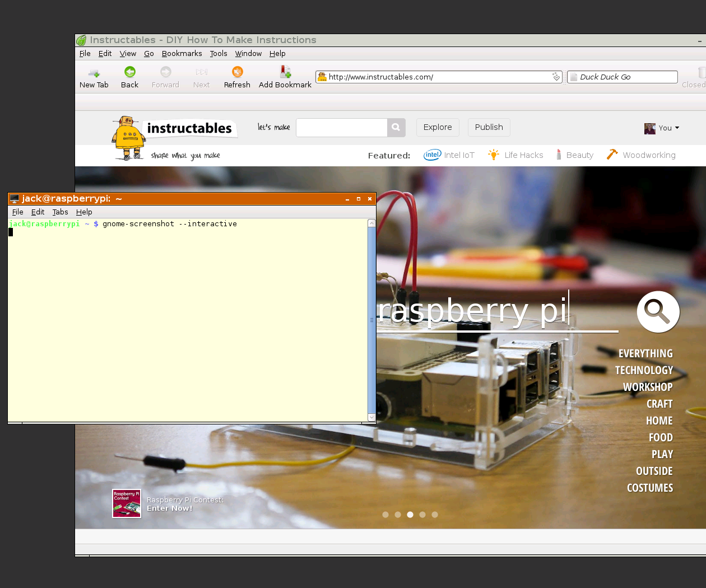The width and height of the screenshot is (706, 588).
Task: Click the magnifying glass search icon on the banner
Action: [x=658, y=311]
